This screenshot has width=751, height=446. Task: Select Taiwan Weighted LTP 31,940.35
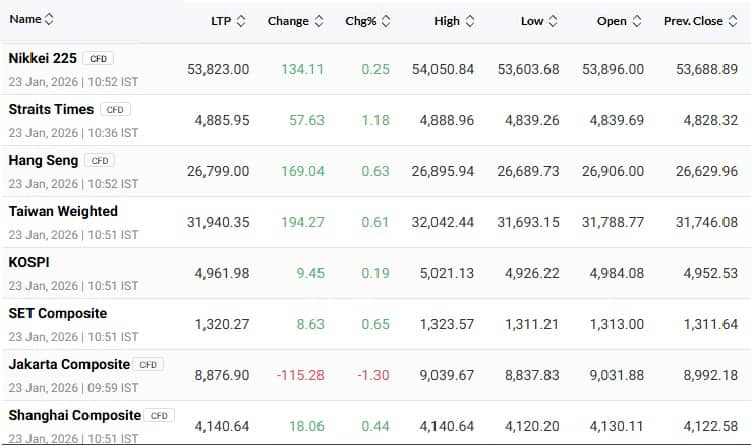(218, 222)
